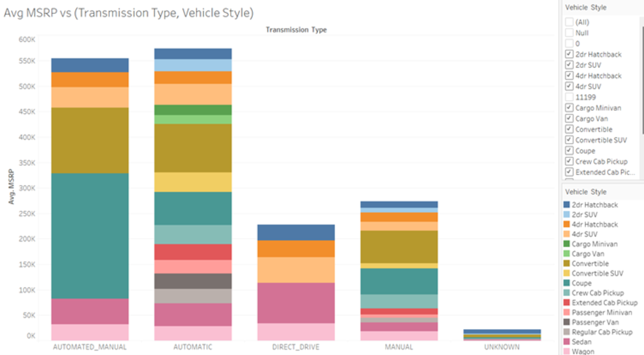The width and height of the screenshot is (644, 355).
Task: Select the Sedan legend color swatch
Action: [x=567, y=341]
